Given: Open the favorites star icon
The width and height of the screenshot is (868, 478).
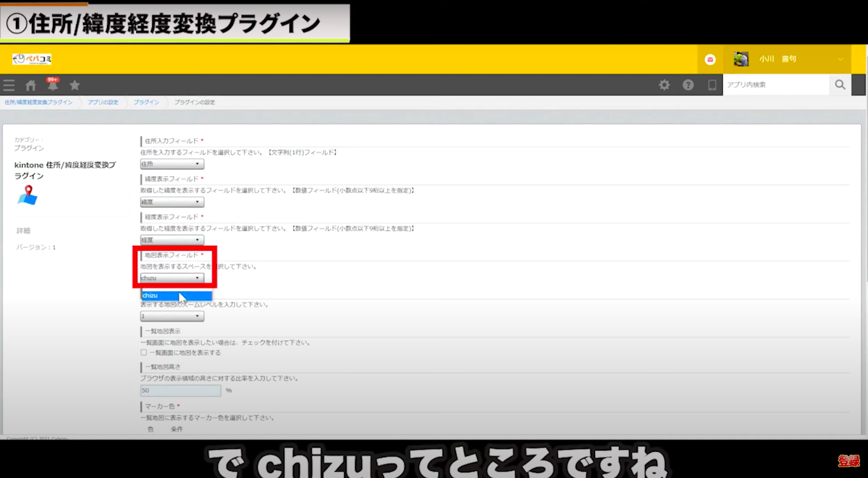Looking at the screenshot, I should point(75,85).
